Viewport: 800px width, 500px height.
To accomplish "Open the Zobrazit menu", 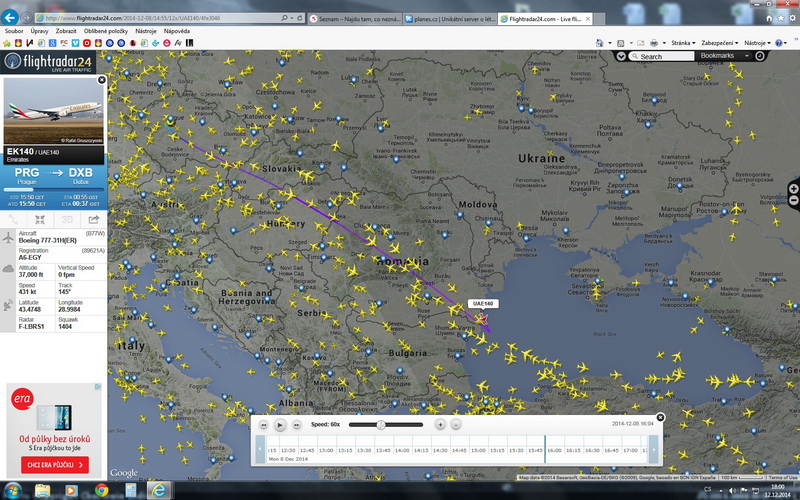I will 66,31.
